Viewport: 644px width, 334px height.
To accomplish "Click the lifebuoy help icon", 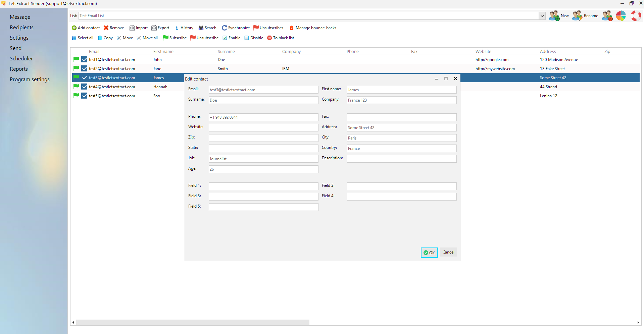I will 636,15.
